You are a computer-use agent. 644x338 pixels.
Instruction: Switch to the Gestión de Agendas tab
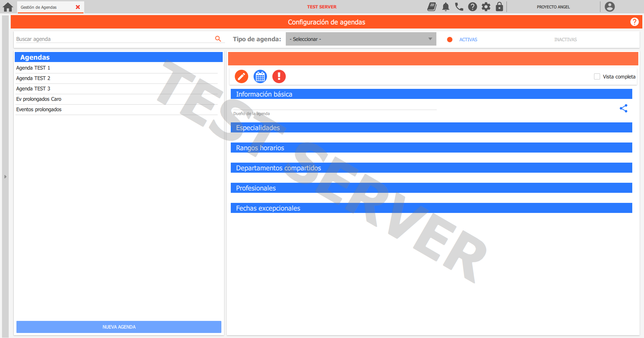coord(51,7)
